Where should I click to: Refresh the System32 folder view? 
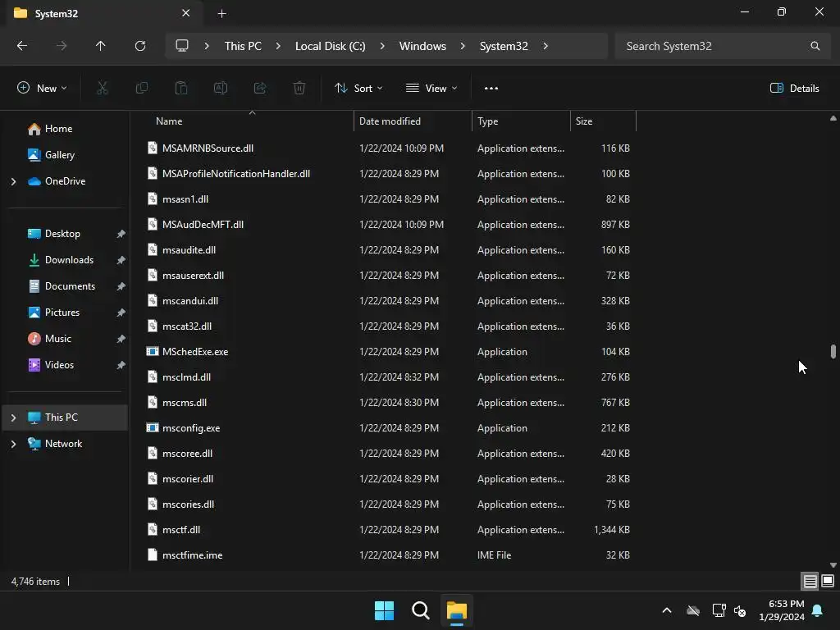140,46
